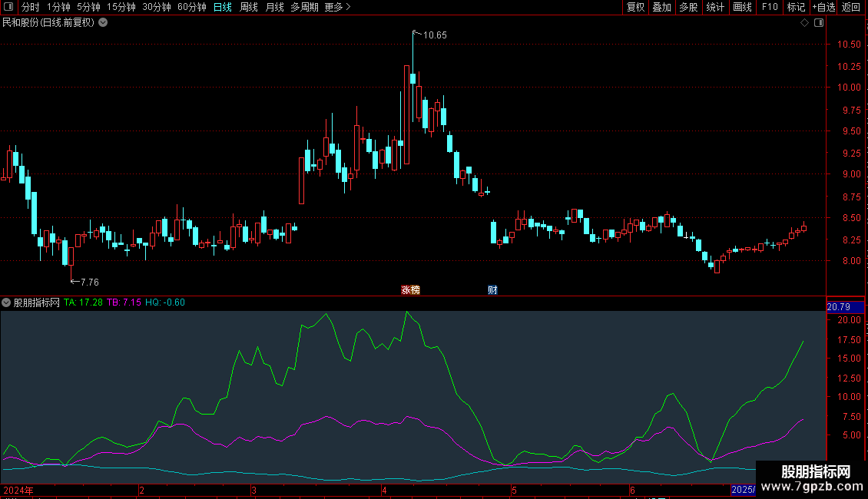The width and height of the screenshot is (868, 499).
Task: Open 多周期 multi-period view
Action: [304, 7]
